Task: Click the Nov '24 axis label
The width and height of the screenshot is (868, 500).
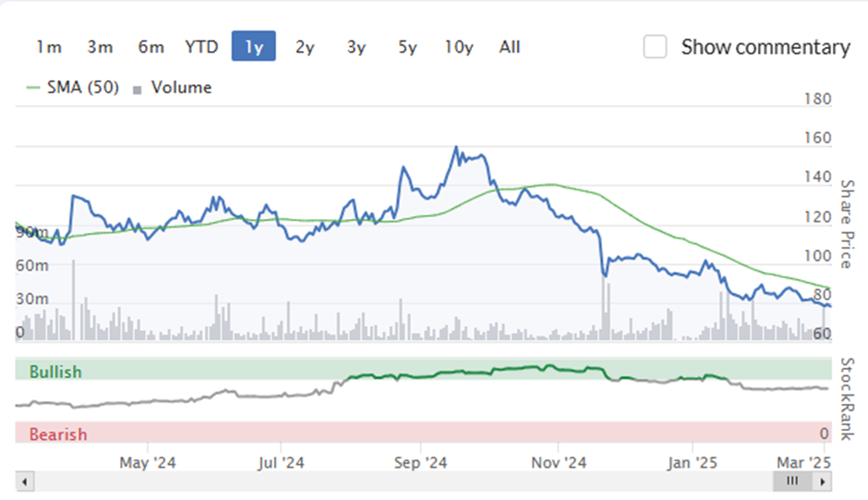Action: (x=558, y=462)
